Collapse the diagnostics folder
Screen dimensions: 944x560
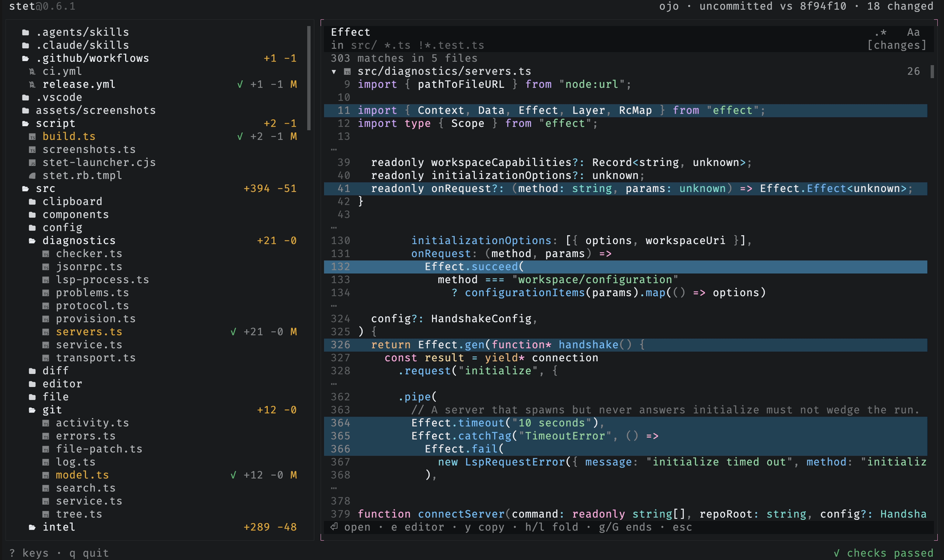click(x=32, y=241)
